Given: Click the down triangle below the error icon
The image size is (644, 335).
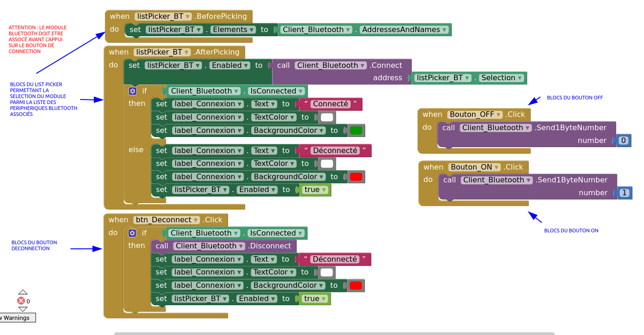Looking at the screenshot, I should (x=23, y=309).
